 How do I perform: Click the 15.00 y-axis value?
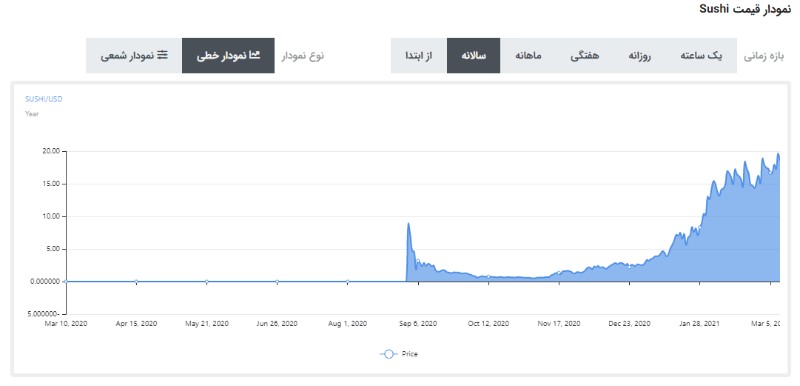point(52,184)
